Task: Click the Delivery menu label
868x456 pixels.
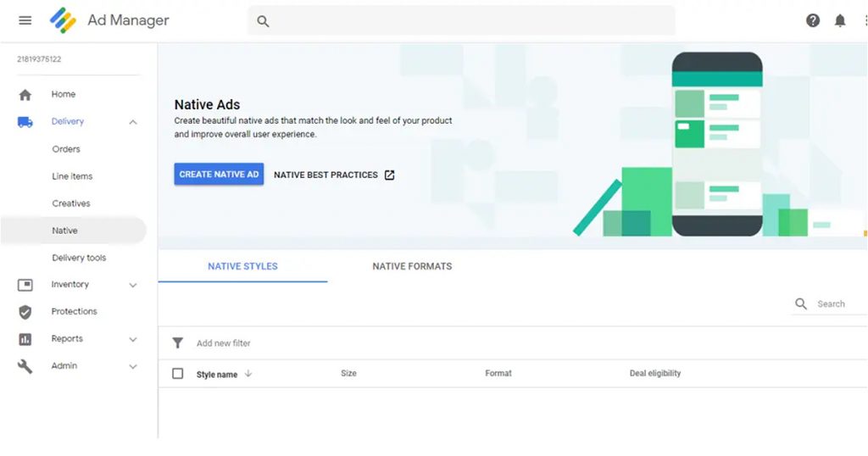Action: tap(68, 121)
